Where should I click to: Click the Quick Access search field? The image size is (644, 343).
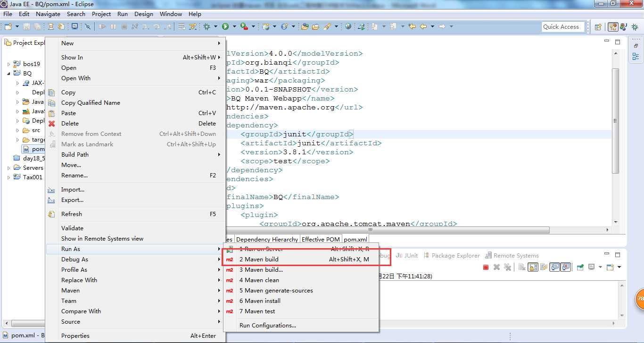563,27
